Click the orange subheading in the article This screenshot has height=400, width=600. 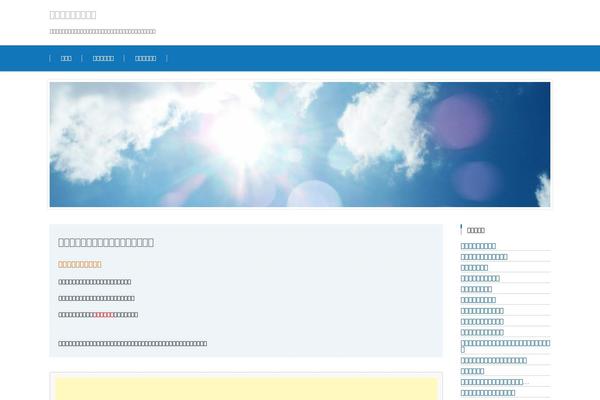coord(80,264)
